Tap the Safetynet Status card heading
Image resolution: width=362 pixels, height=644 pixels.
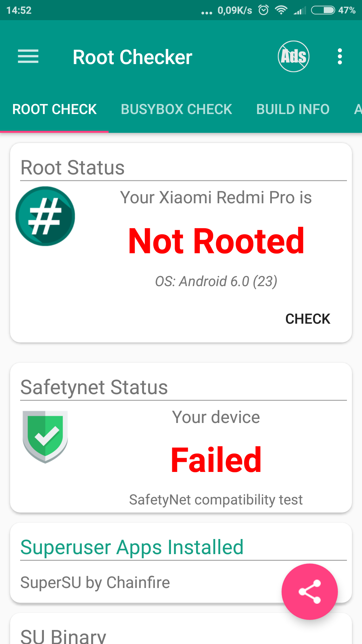[x=94, y=387]
